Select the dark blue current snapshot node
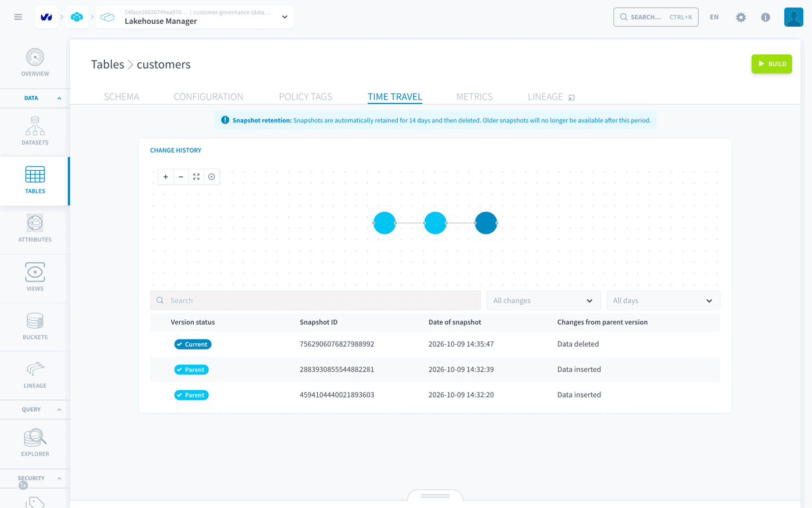812x508 pixels. [x=486, y=223]
